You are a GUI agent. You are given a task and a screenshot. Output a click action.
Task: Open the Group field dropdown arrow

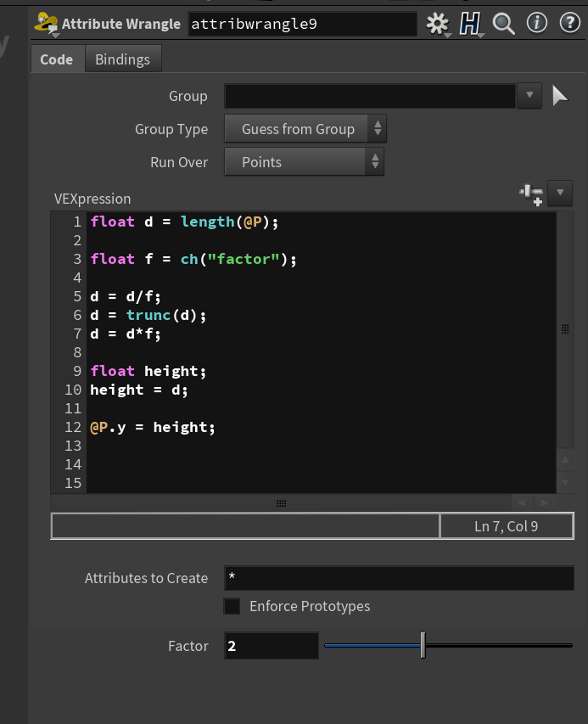point(529,96)
